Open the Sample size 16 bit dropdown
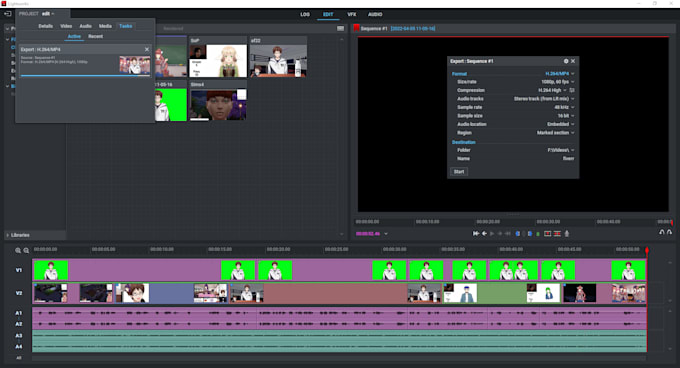680x368 pixels. pyautogui.click(x=566, y=116)
